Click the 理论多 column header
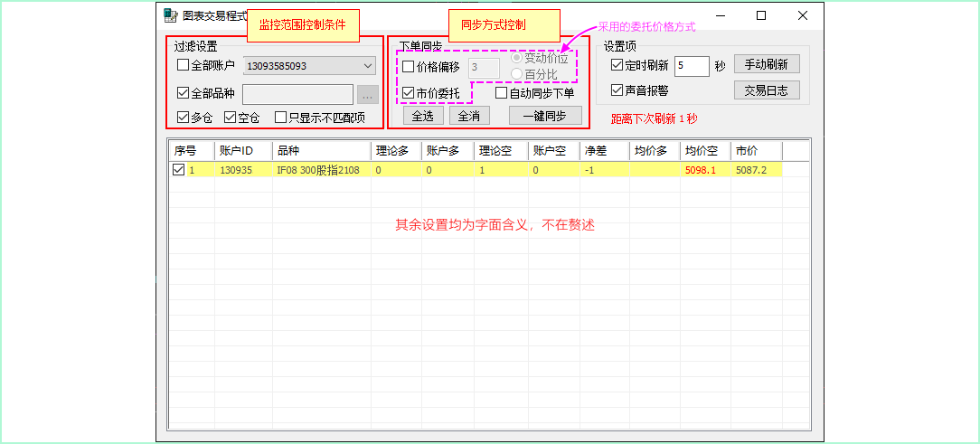Screen dimensions: 980x444 396,151
